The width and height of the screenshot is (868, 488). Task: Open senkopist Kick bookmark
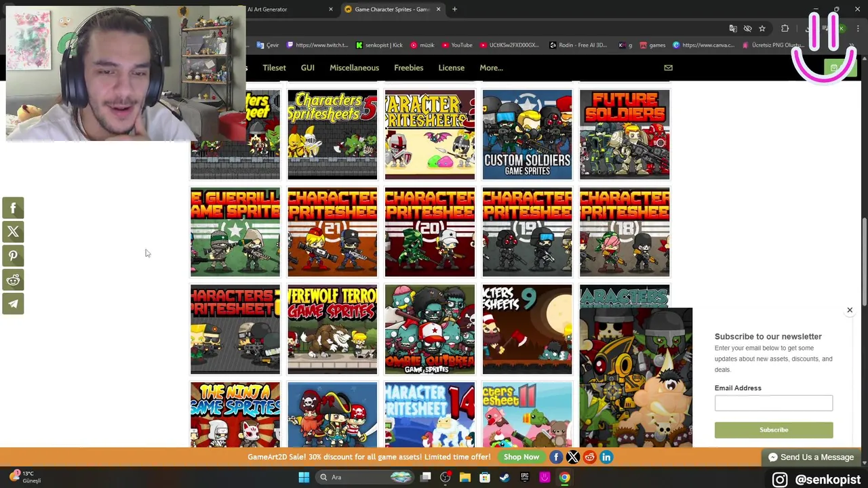click(x=379, y=45)
